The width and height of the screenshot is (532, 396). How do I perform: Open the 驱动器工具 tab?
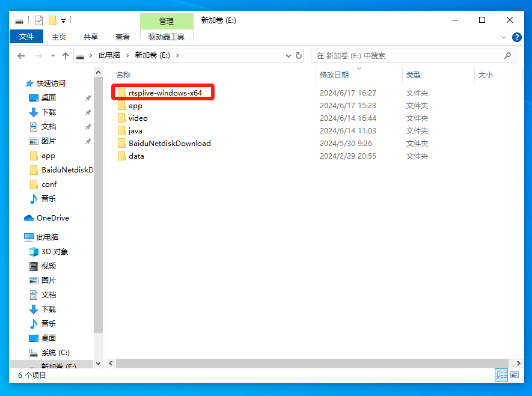tap(167, 37)
